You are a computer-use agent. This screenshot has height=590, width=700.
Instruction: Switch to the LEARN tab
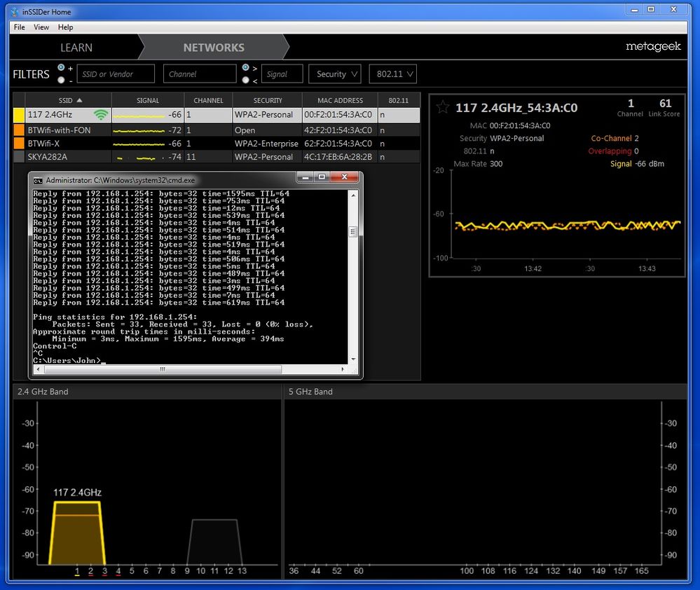pyautogui.click(x=76, y=48)
